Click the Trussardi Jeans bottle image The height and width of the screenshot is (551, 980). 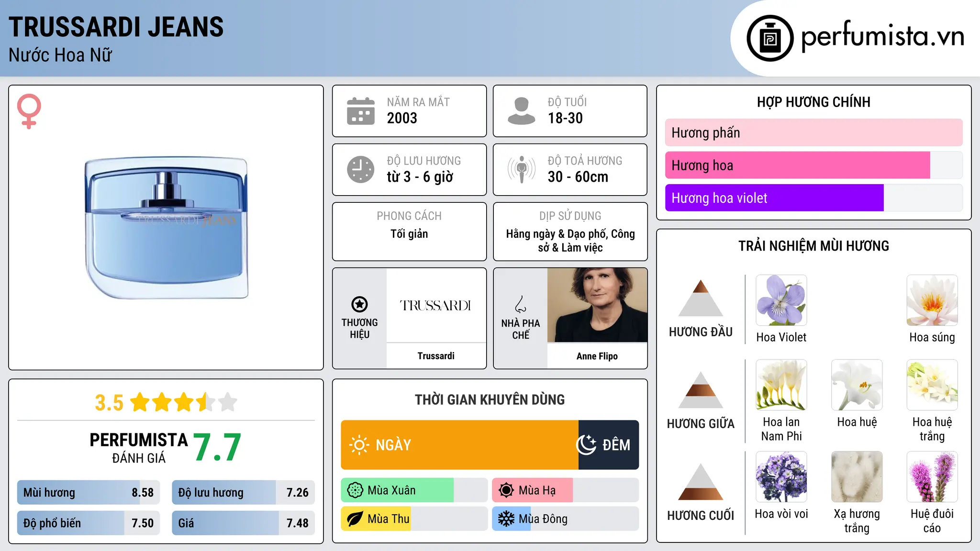coord(167,228)
